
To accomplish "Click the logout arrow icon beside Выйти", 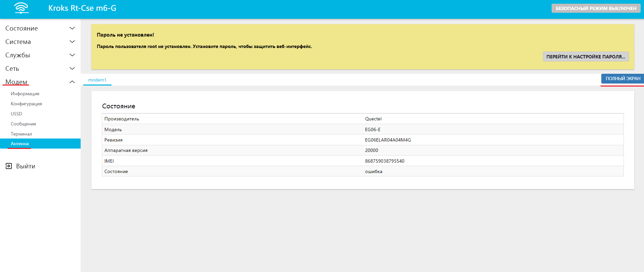I will [9, 166].
